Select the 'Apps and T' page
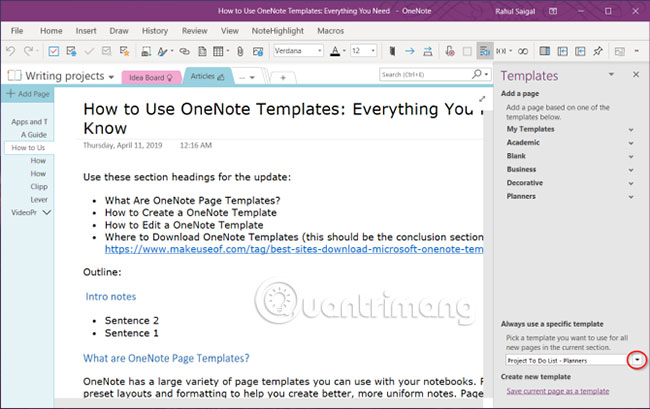Screen dimensions: 650x409 click(x=29, y=122)
